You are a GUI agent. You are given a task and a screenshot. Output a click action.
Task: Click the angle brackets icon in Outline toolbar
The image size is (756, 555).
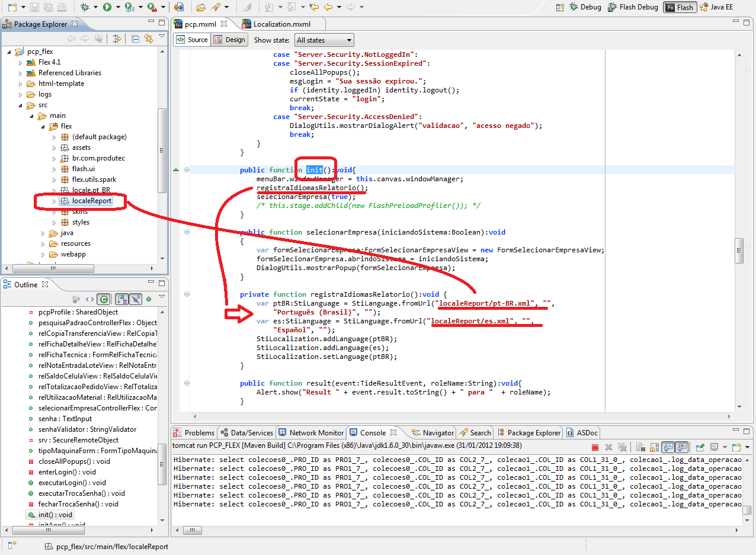click(89, 300)
